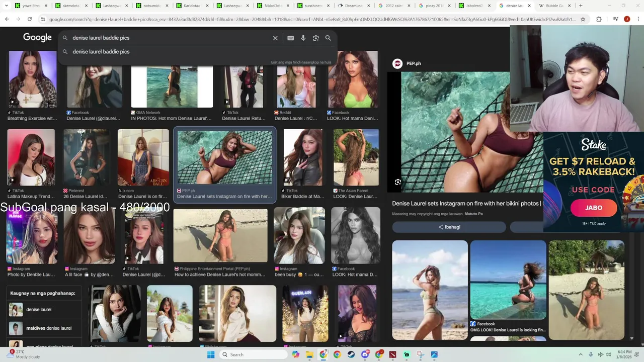Search by image with the camera lens icon
644x362 pixels.
(315, 38)
